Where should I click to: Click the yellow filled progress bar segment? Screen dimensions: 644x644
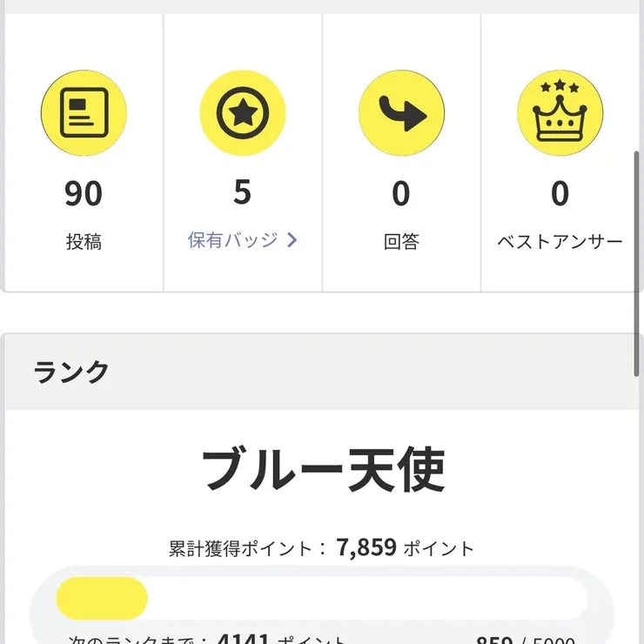[102, 599]
